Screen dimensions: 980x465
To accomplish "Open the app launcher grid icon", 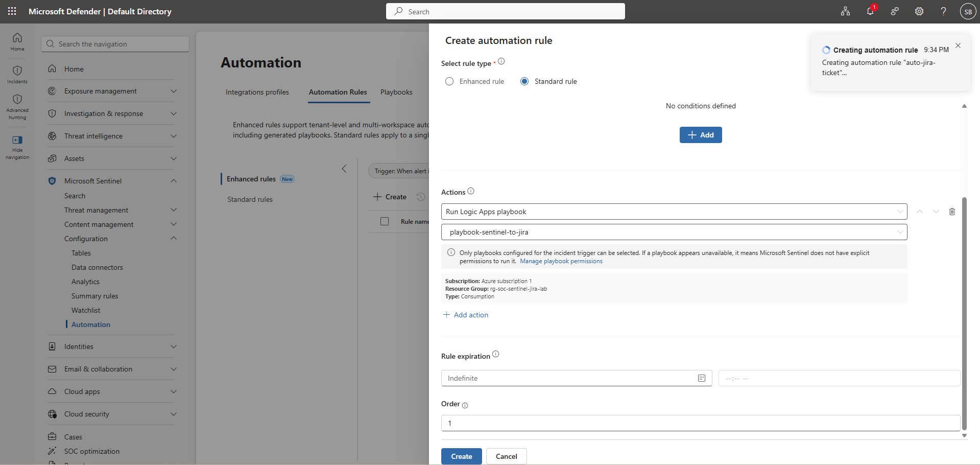I will (12, 11).
